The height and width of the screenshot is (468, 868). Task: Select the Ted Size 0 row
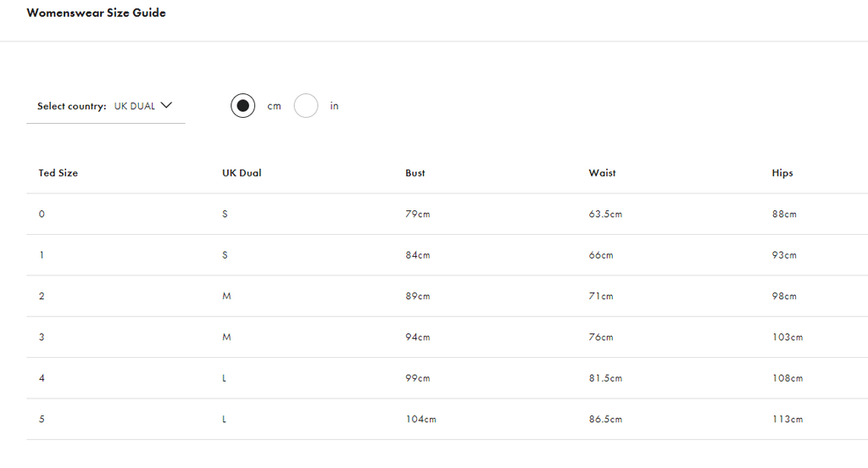coord(448,214)
